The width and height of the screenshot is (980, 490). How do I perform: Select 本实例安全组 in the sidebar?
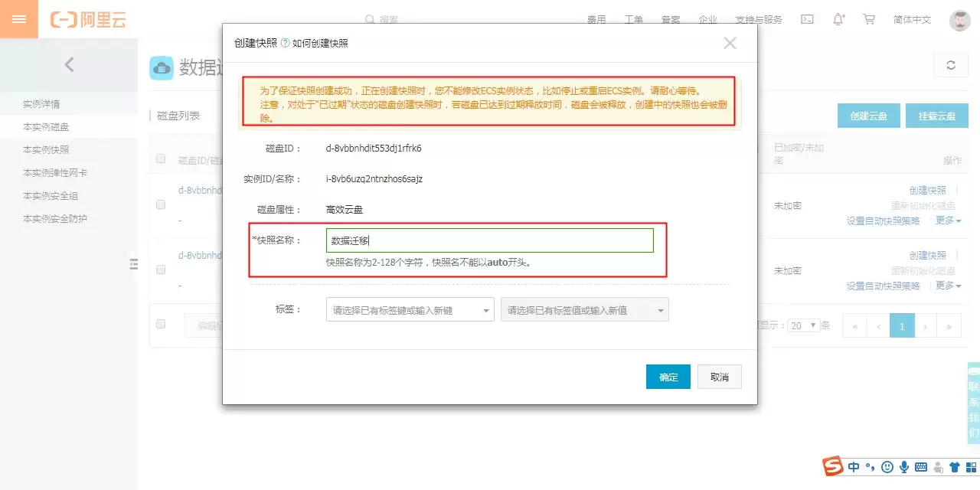pyautogui.click(x=51, y=196)
